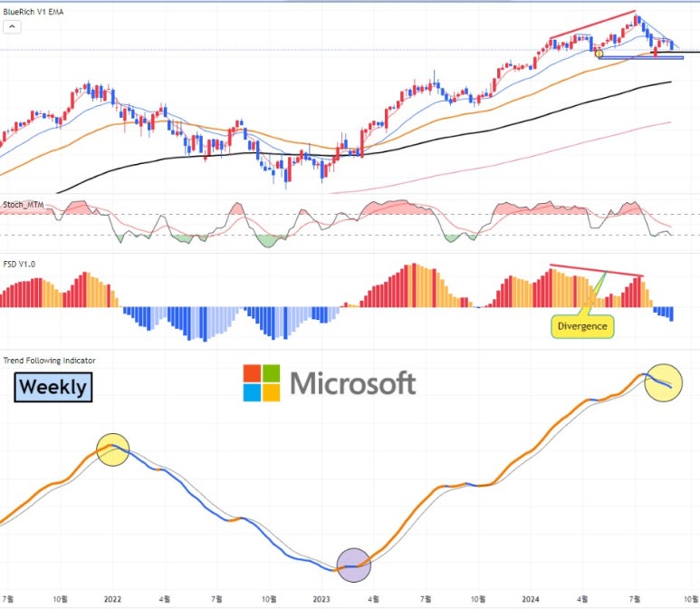Collapse the BlueRich V1 EMA legend chevron
This screenshot has height=609, width=700.
(12, 27)
